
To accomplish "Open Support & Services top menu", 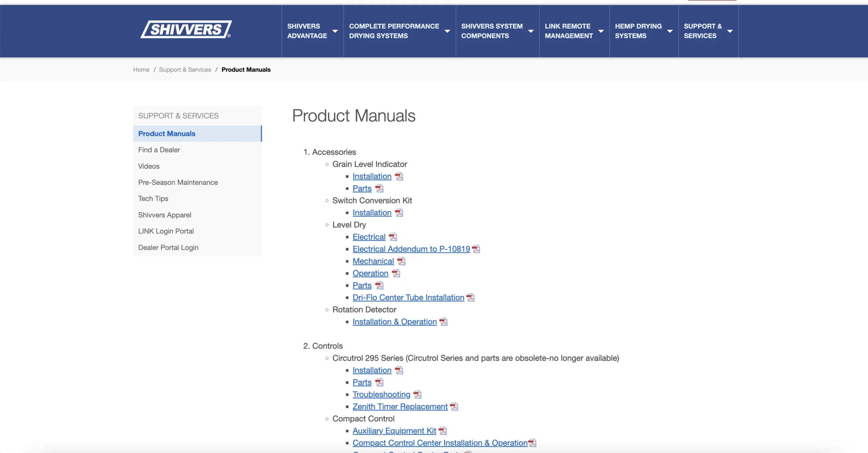I will [703, 31].
